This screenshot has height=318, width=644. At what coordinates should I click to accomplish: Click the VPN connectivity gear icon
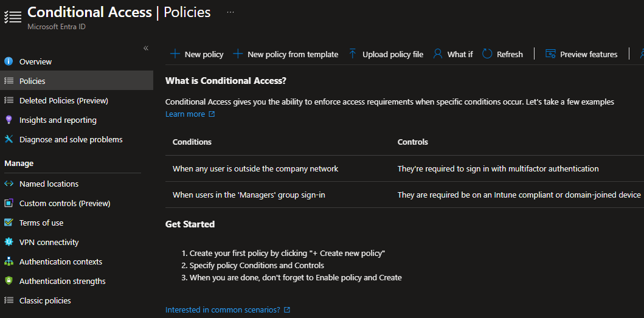pos(9,242)
